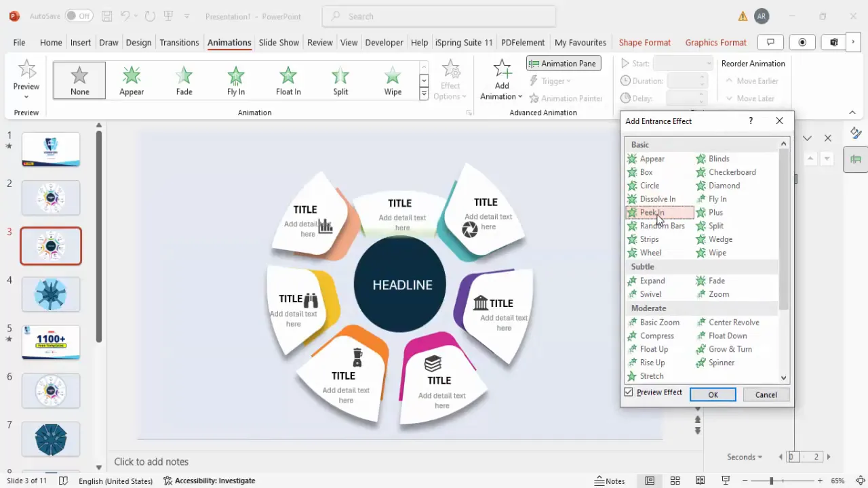Click the Save icon in title bar

point(106,16)
